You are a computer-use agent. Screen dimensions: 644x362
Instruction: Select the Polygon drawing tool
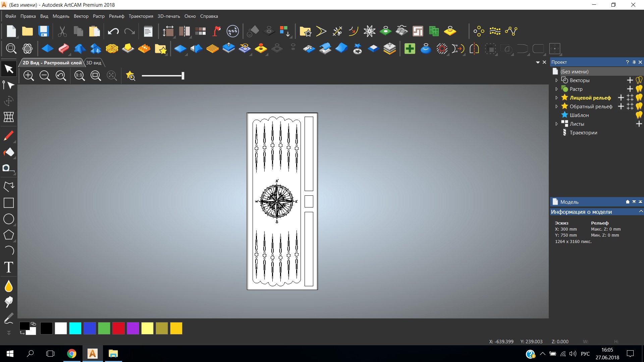coord(9,235)
